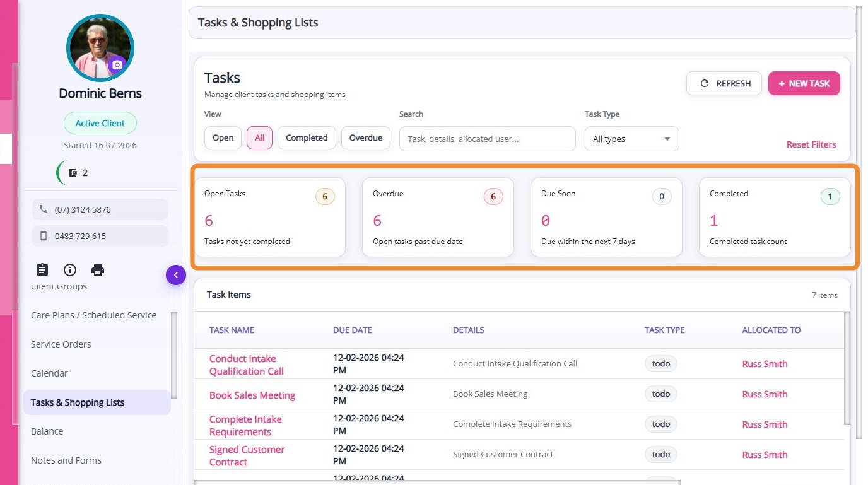868x485 pixels.
Task: Click the printer icon in sidebar
Action: [98, 270]
